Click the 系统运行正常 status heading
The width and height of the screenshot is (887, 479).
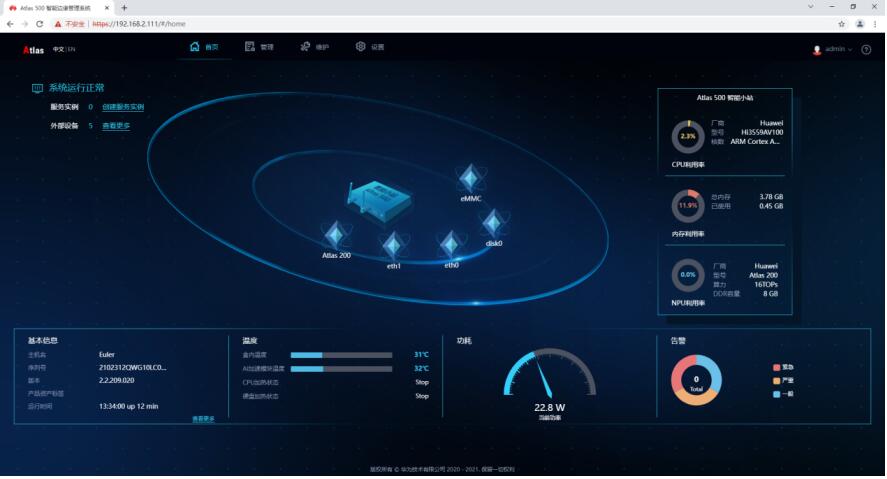coord(76,88)
